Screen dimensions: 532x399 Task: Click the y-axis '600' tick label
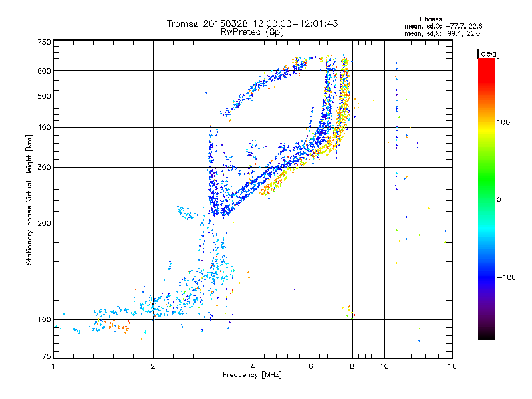pos(45,71)
